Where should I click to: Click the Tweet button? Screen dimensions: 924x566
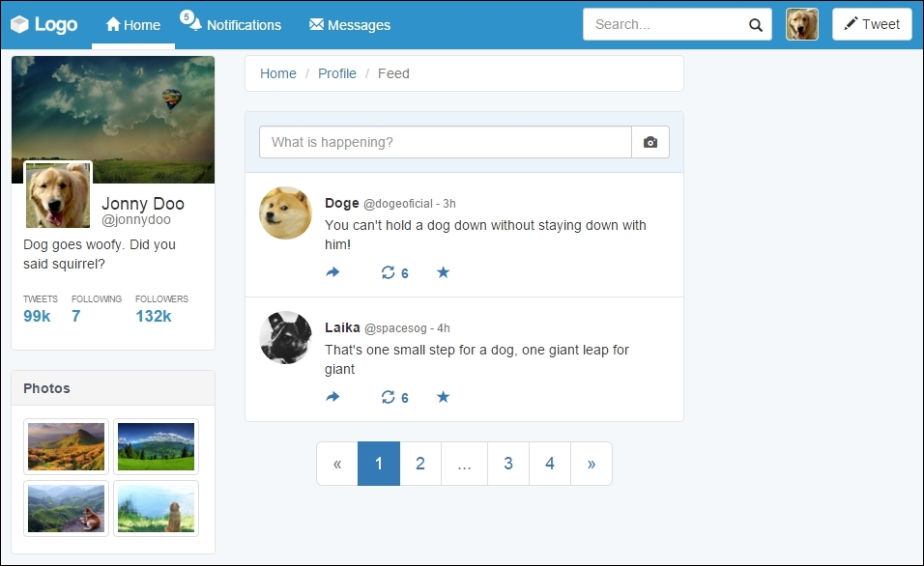click(872, 24)
